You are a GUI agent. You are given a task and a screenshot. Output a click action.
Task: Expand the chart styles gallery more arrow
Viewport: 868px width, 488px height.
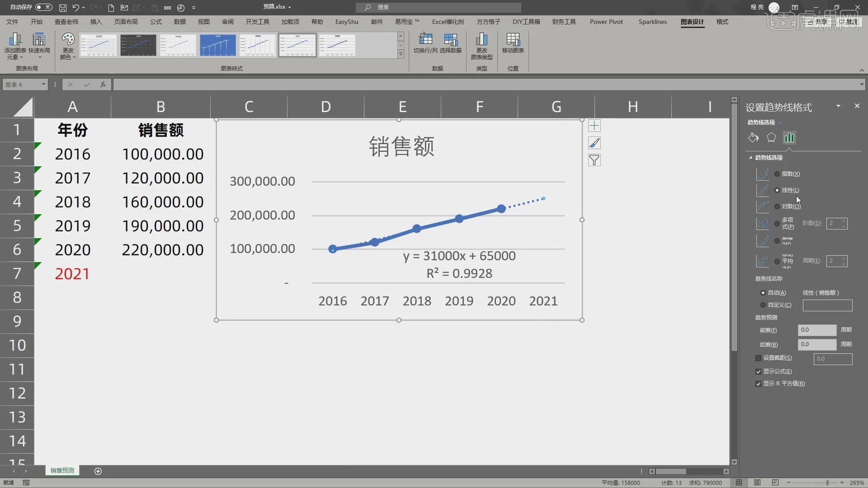click(x=401, y=54)
